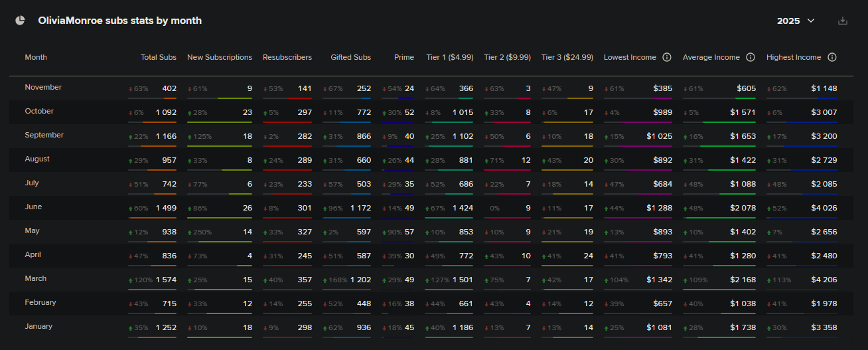Select the September month row label
Viewport: 868px width, 350px height.
44,135
